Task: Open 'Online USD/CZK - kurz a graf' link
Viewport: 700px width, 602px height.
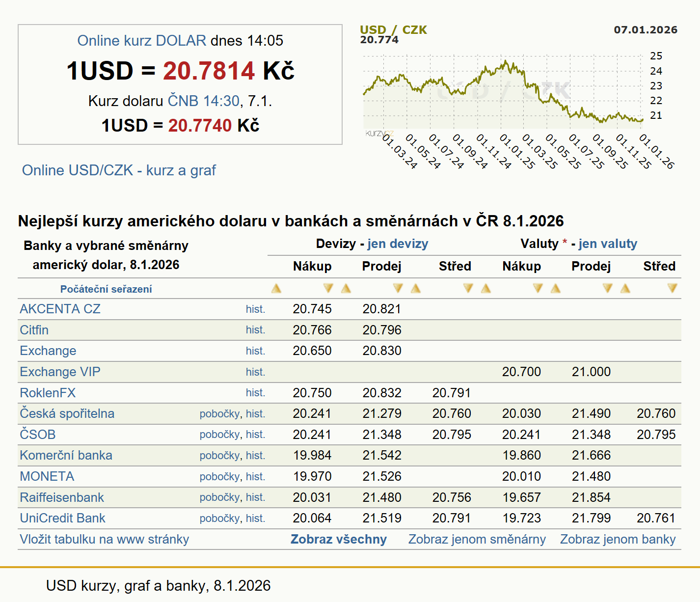Action: tap(119, 170)
